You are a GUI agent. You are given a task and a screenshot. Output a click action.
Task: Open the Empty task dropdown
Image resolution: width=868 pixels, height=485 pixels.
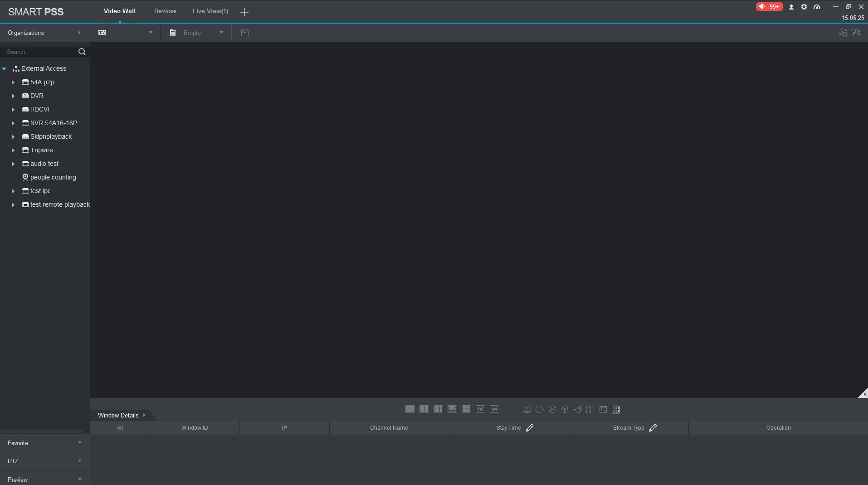221,33
